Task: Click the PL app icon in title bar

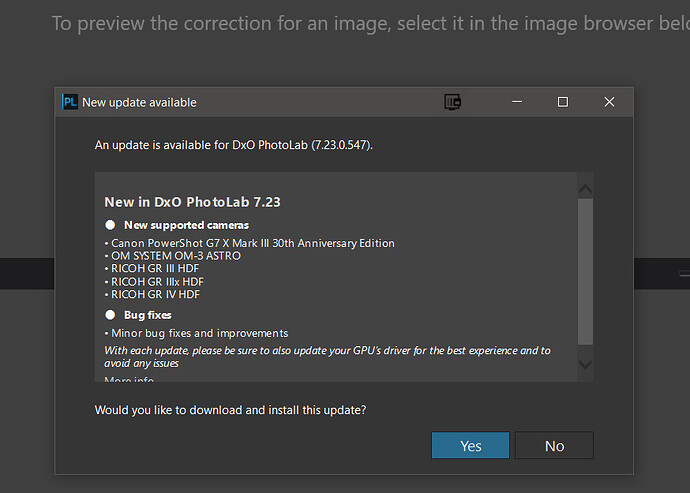Action: click(70, 102)
